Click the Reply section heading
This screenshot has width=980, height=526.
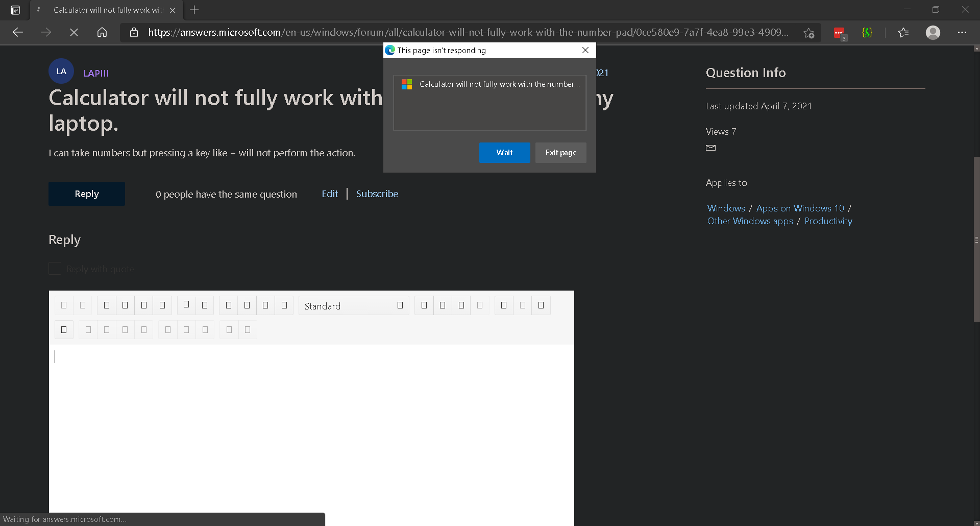[64, 240]
